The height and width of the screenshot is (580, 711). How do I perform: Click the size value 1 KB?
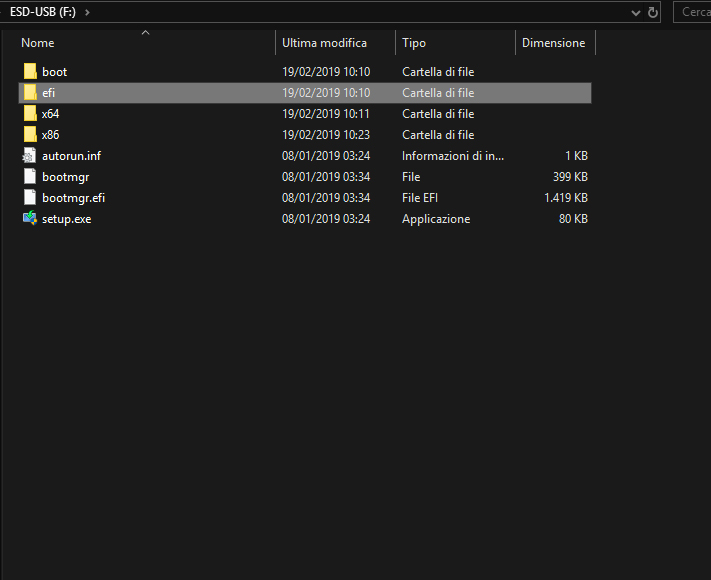[x=576, y=156]
